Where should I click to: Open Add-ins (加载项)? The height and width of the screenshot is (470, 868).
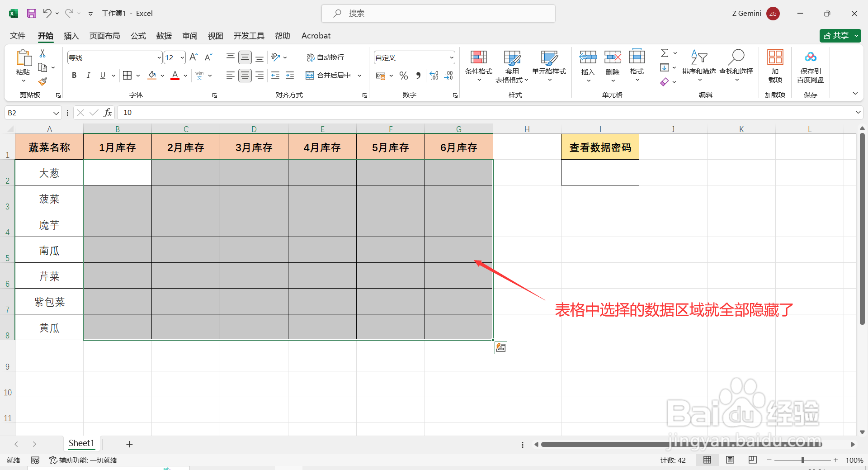coord(775,66)
